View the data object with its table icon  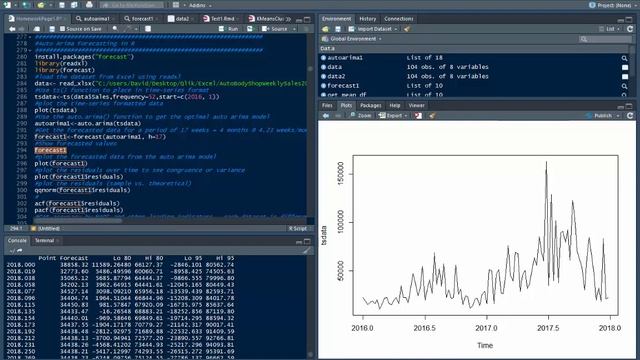625,67
